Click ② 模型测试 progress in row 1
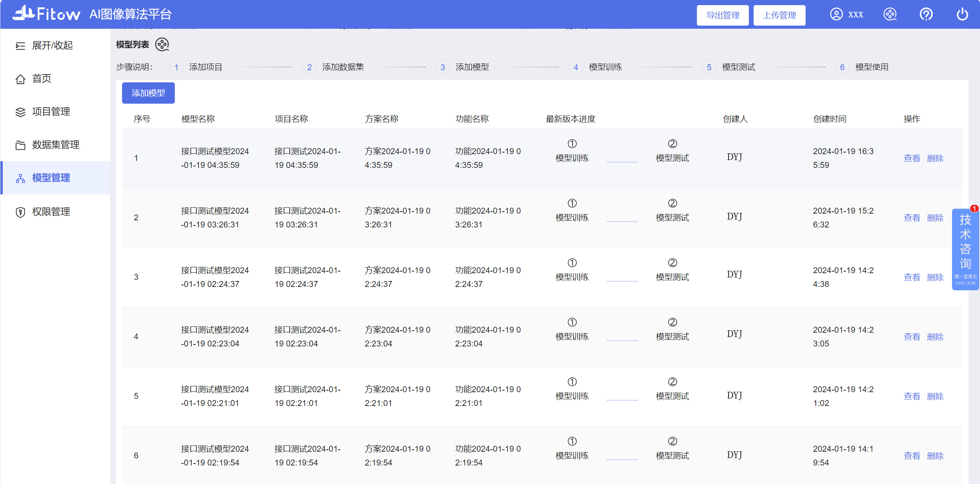 coord(672,151)
